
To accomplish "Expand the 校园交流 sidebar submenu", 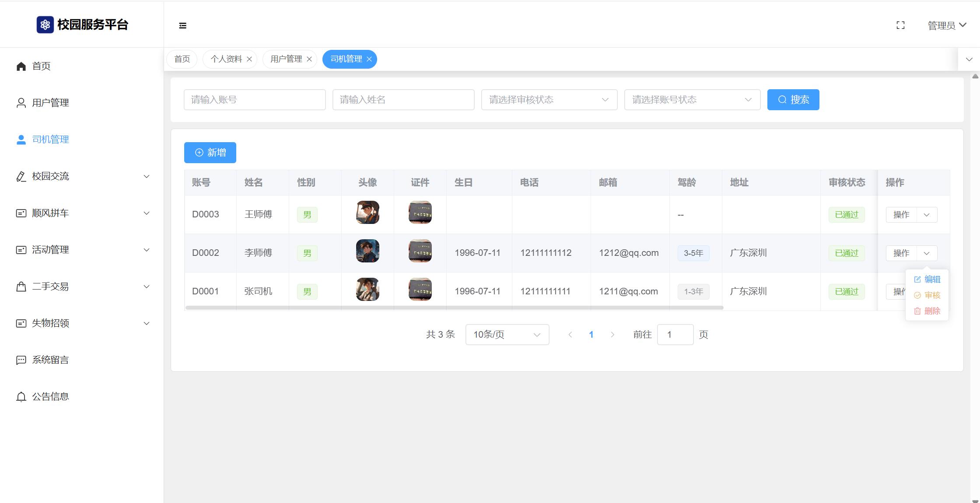I will (x=147, y=176).
